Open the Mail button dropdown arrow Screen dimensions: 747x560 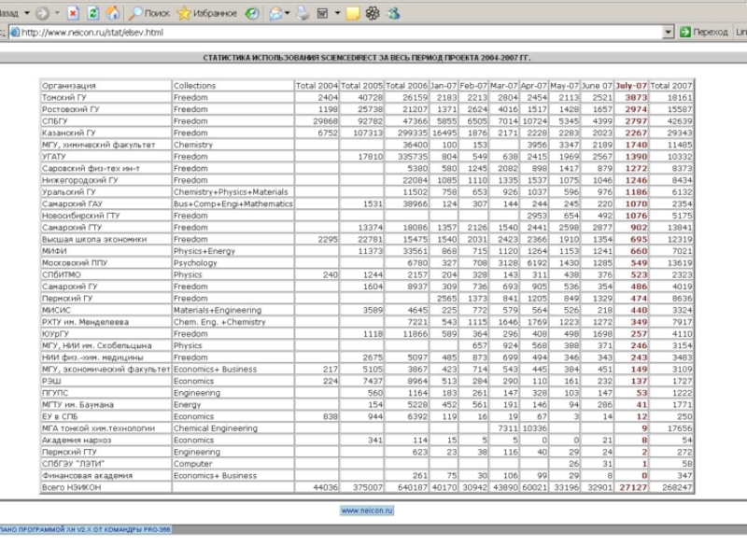point(289,14)
